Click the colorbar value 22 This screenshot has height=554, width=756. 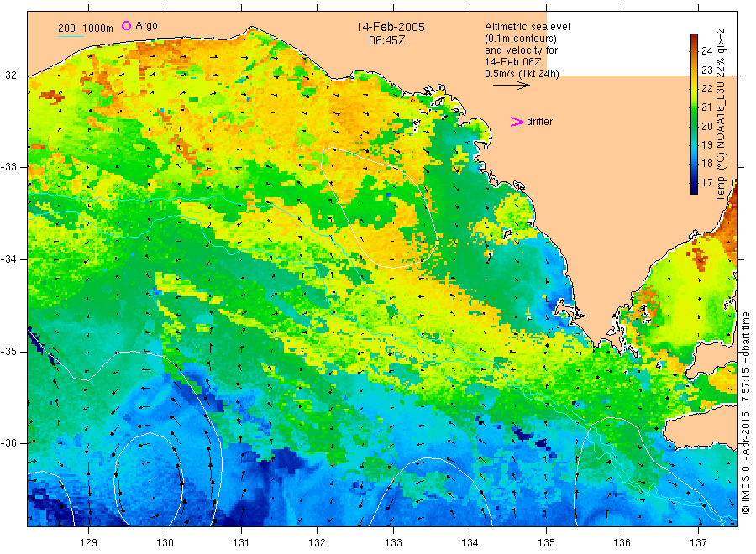tap(706, 89)
